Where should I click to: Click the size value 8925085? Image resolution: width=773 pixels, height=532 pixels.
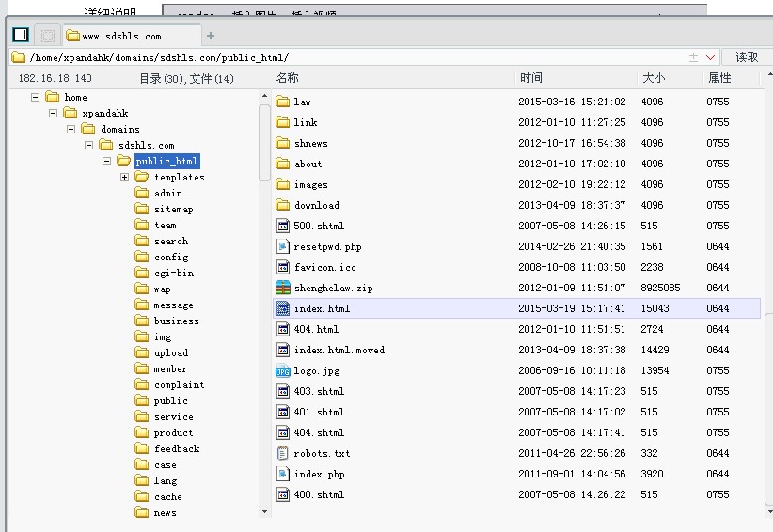point(660,288)
